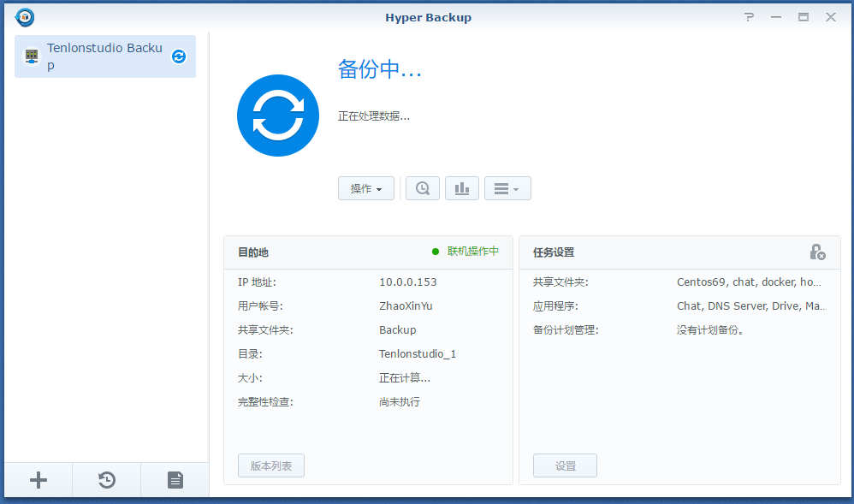Image resolution: width=854 pixels, height=504 pixels.
Task: Click the large blue backup-in-progress sync icon
Action: point(278,116)
